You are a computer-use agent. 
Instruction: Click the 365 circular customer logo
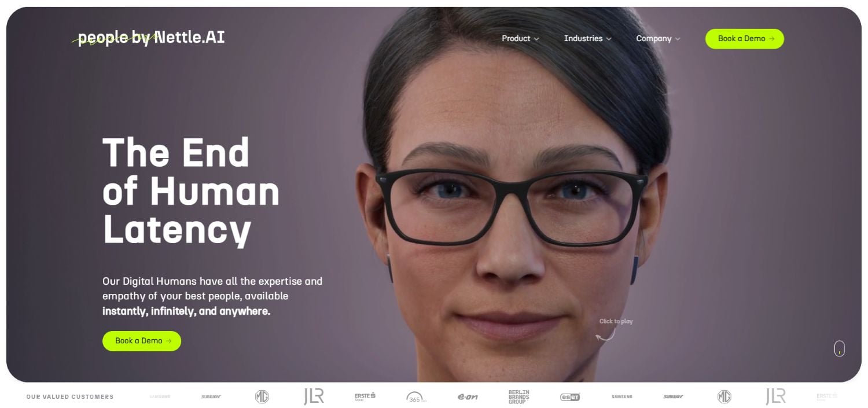coord(416,397)
